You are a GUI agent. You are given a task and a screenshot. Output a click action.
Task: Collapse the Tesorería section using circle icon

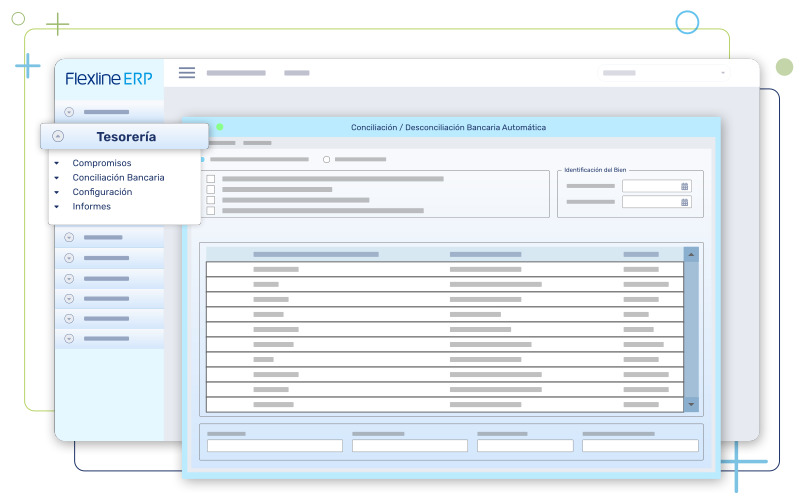point(58,137)
